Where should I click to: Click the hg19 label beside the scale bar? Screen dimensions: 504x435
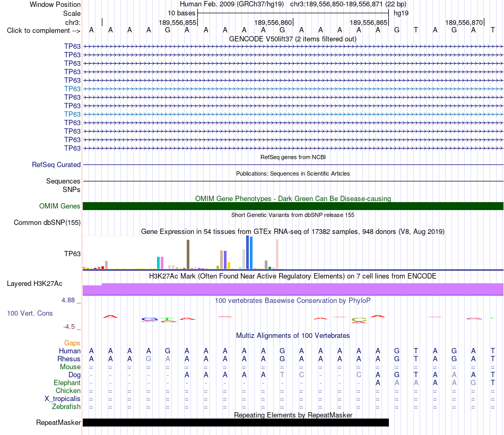(401, 13)
